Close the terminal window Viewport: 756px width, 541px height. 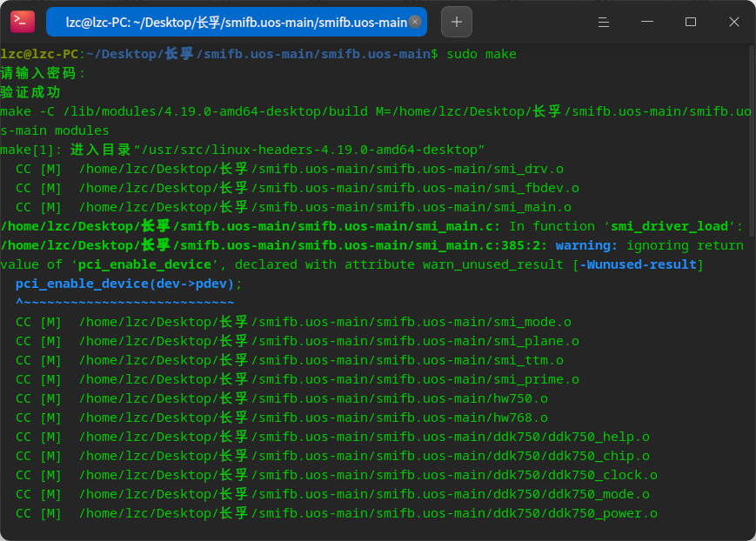(734, 22)
